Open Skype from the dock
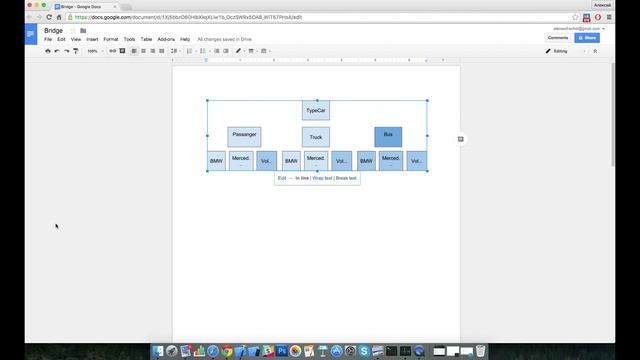Screen dimensions: 640x360 pos(364,351)
